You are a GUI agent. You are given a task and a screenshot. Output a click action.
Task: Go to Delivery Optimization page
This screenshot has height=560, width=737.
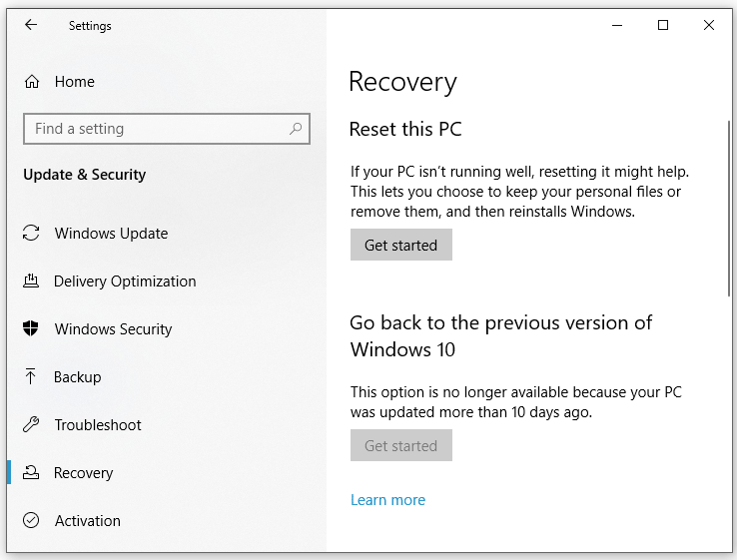(x=125, y=280)
